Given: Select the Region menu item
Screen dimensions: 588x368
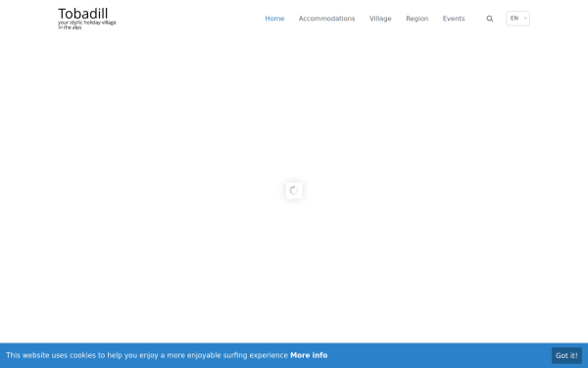Looking at the screenshot, I should point(417,19).
